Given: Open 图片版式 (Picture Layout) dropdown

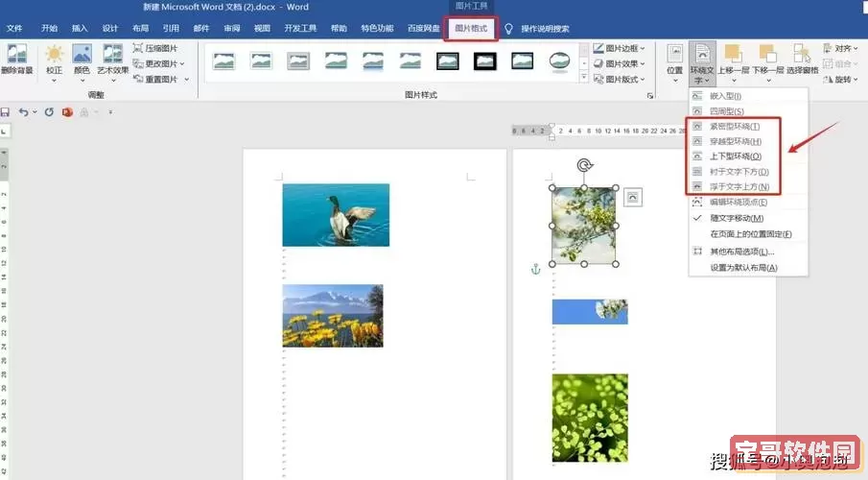Looking at the screenshot, I should coord(620,80).
